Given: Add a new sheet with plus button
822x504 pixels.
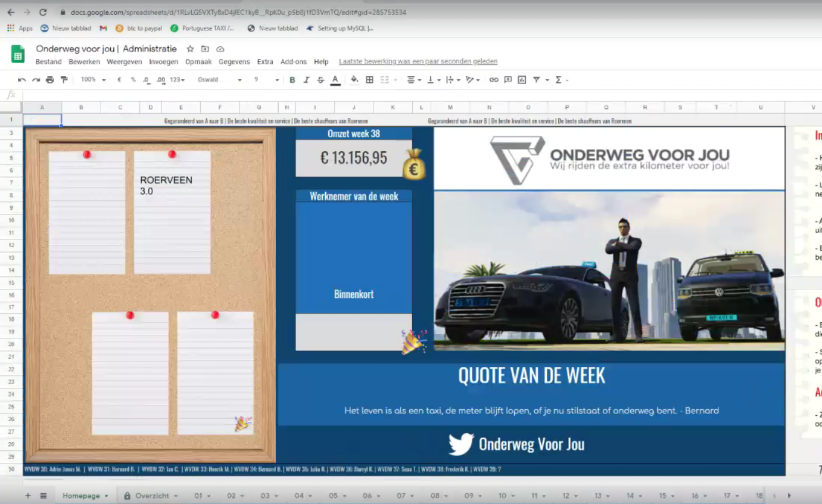Looking at the screenshot, I should pyautogui.click(x=28, y=496).
